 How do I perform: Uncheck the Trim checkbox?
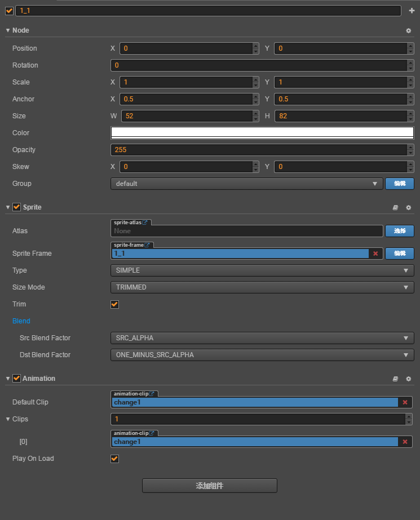click(x=115, y=304)
